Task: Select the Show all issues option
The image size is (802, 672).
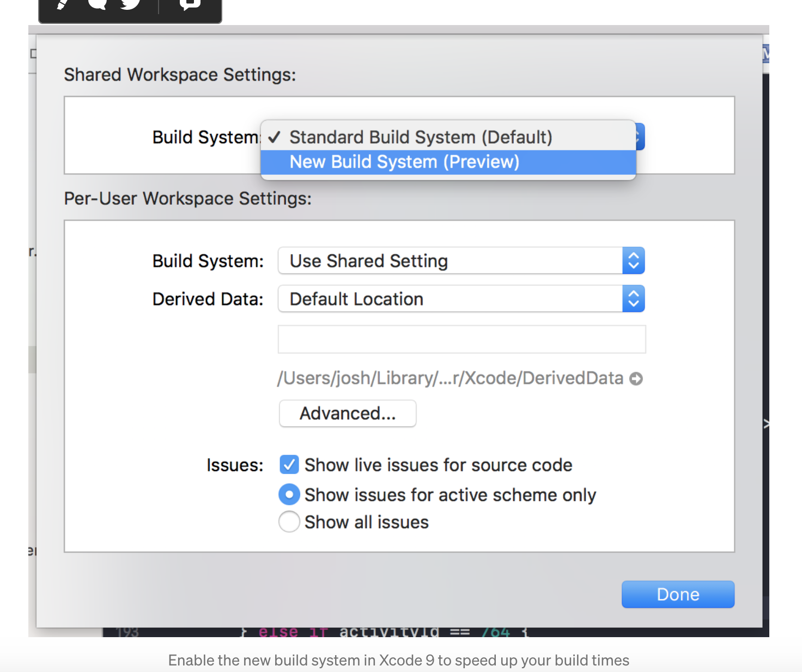Action: [x=289, y=522]
